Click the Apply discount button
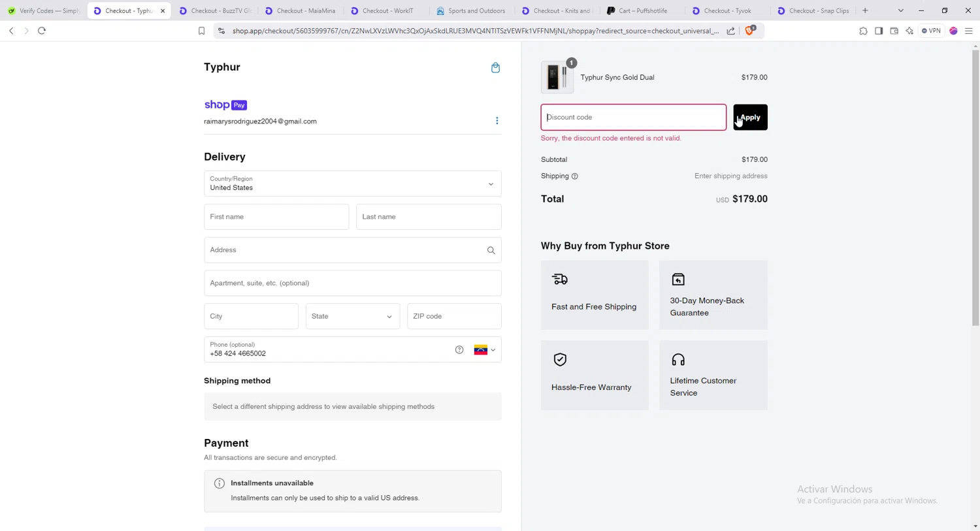Viewport: 980px width, 531px height. [x=750, y=118]
